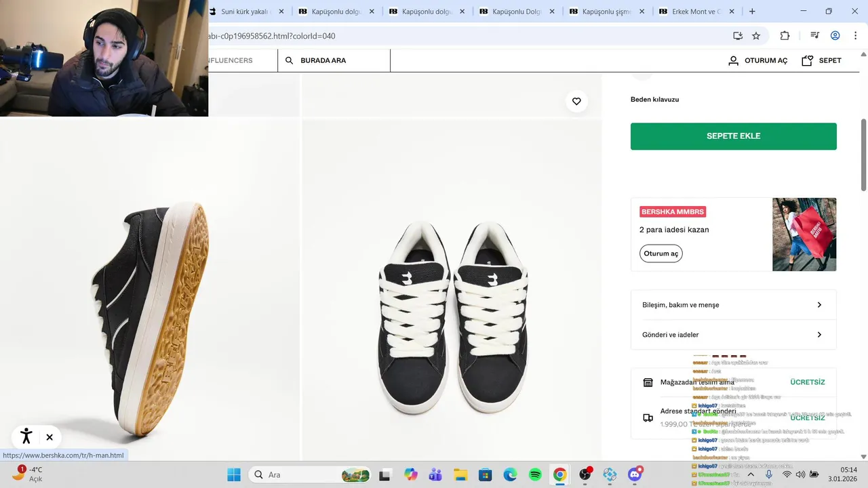This screenshot has height=488, width=868.
Task: Open Beden kılavuzu size guide
Action: coord(654,100)
